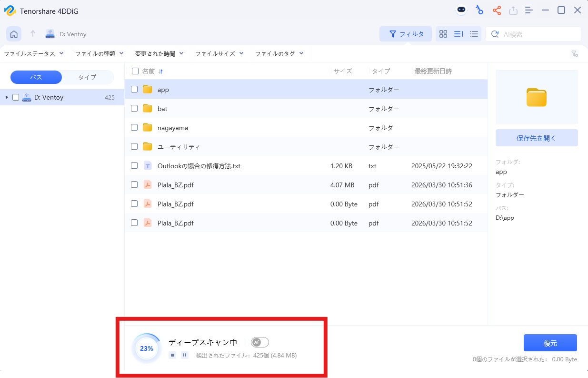Viewport: 588px width, 378px height.
Task: Check the nagayama folder checkbox
Action: click(x=134, y=127)
